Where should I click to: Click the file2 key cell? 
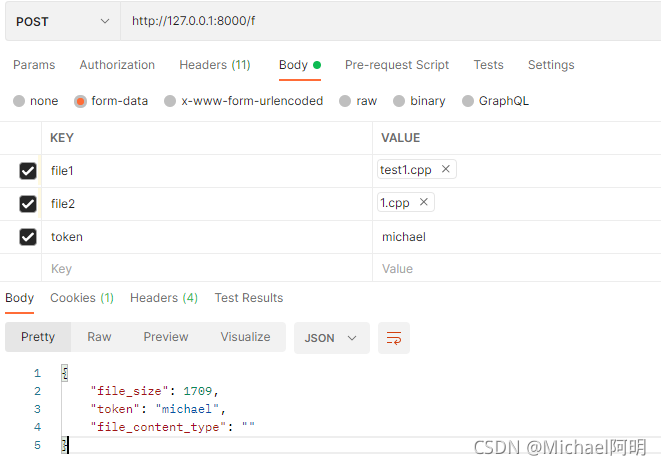point(207,204)
